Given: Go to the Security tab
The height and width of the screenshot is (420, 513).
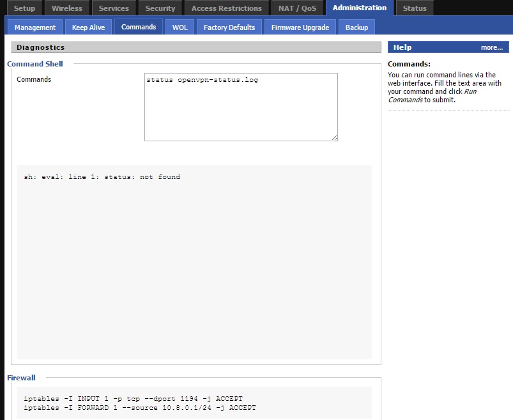Looking at the screenshot, I should [160, 8].
